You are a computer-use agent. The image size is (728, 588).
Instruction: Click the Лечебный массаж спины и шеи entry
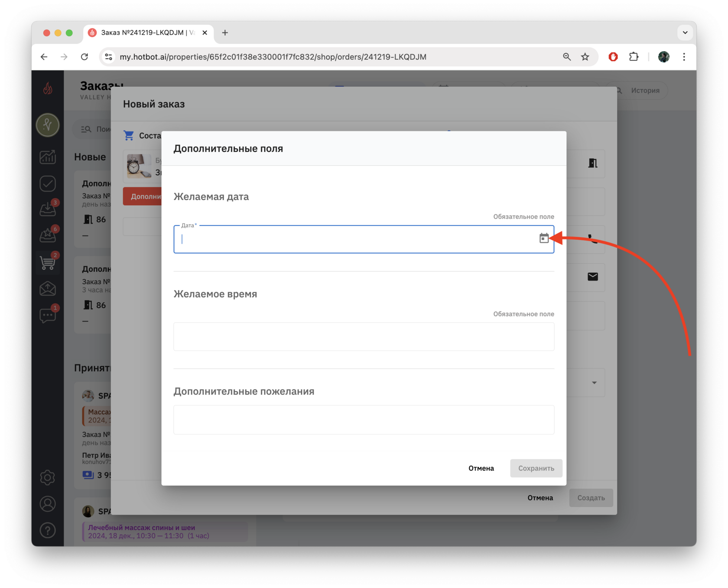tap(165, 532)
